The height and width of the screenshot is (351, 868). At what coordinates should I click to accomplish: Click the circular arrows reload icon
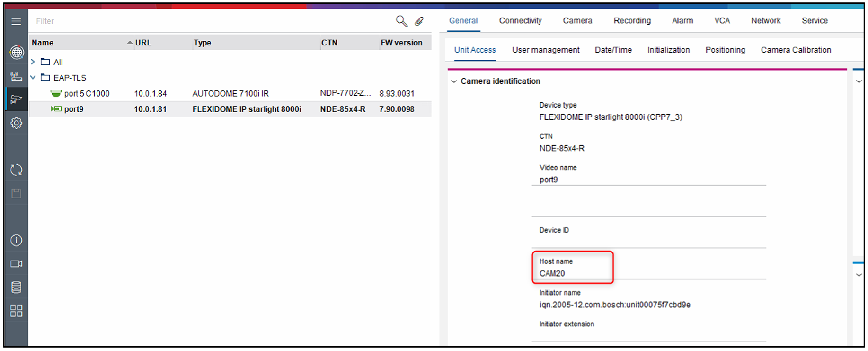pos(17,170)
